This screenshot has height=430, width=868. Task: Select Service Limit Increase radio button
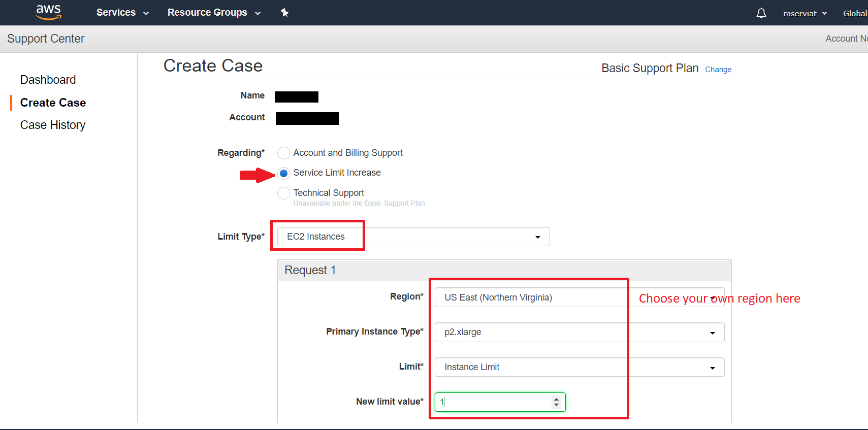283,173
